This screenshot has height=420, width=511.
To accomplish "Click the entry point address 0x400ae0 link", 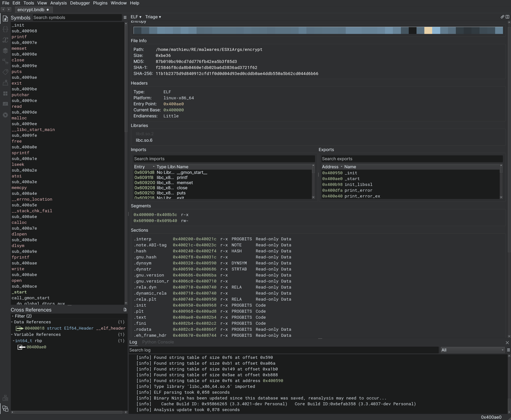I will point(173,104).
